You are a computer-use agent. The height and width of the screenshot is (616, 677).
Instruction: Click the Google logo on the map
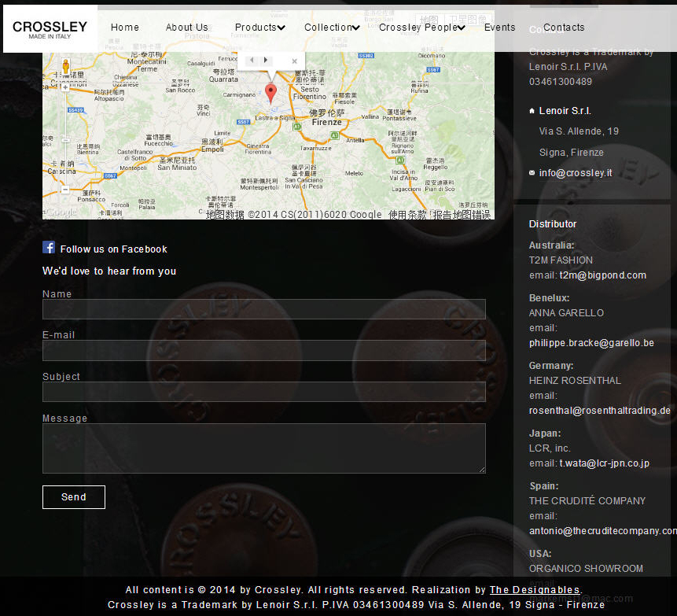(61, 212)
